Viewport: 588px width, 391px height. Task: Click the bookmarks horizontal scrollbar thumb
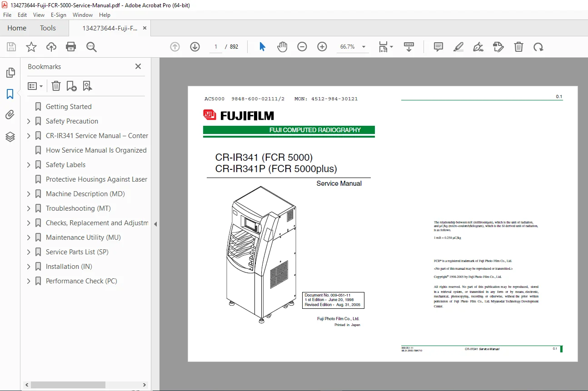tap(68, 385)
